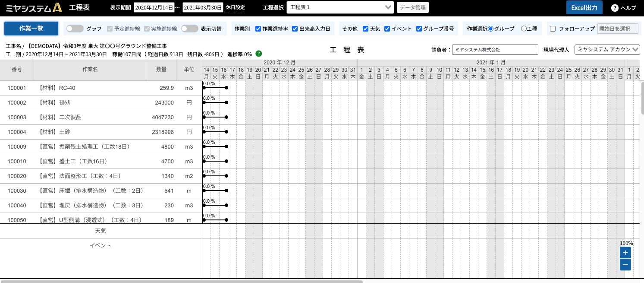Toggle the 表示切替 switch
This screenshot has height=283, width=644.
pyautogui.click(x=189, y=29)
